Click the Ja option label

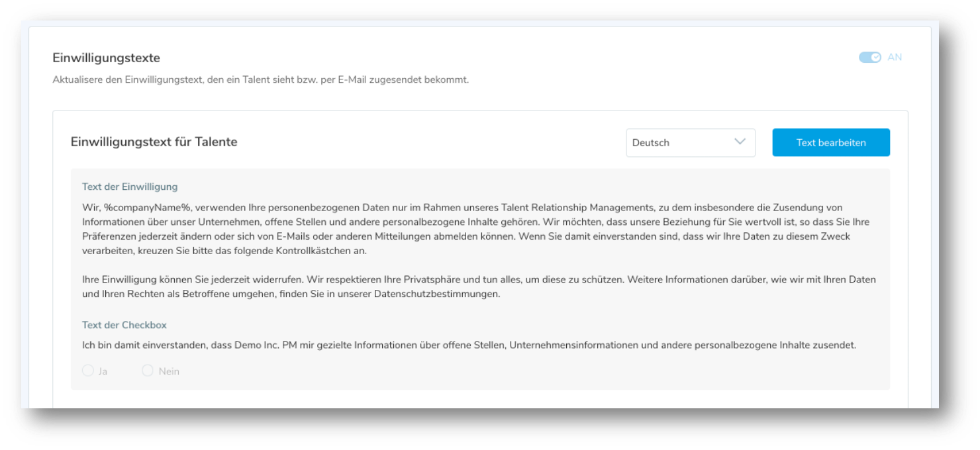click(103, 371)
